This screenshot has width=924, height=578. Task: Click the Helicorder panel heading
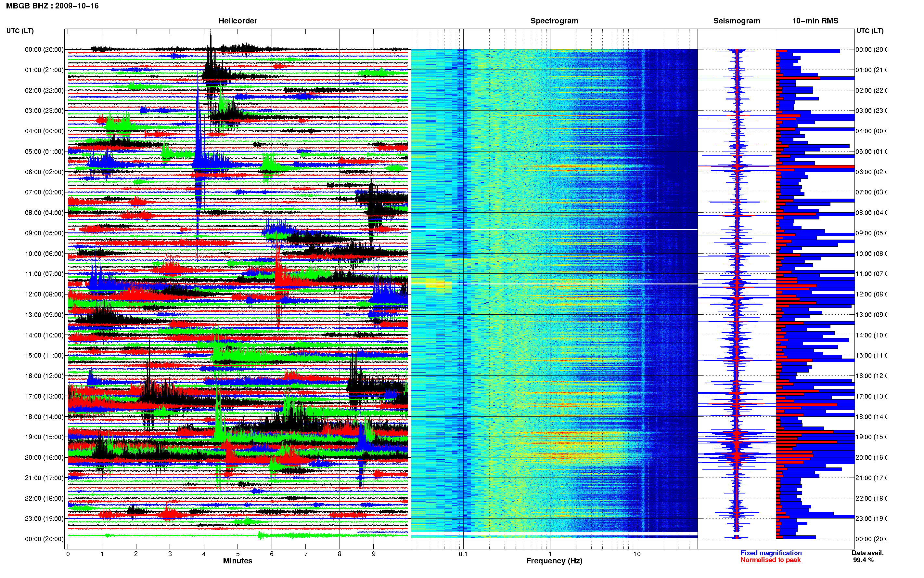(x=237, y=21)
